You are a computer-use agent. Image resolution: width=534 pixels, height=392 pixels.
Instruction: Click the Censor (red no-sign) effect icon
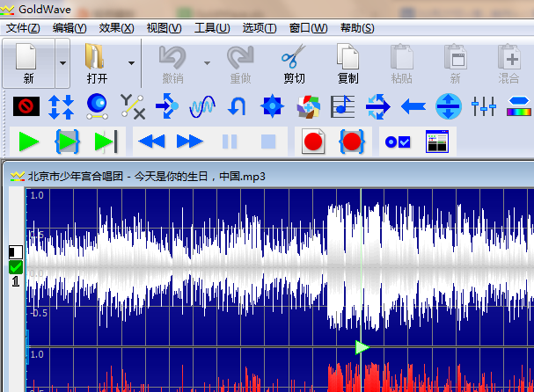26,107
